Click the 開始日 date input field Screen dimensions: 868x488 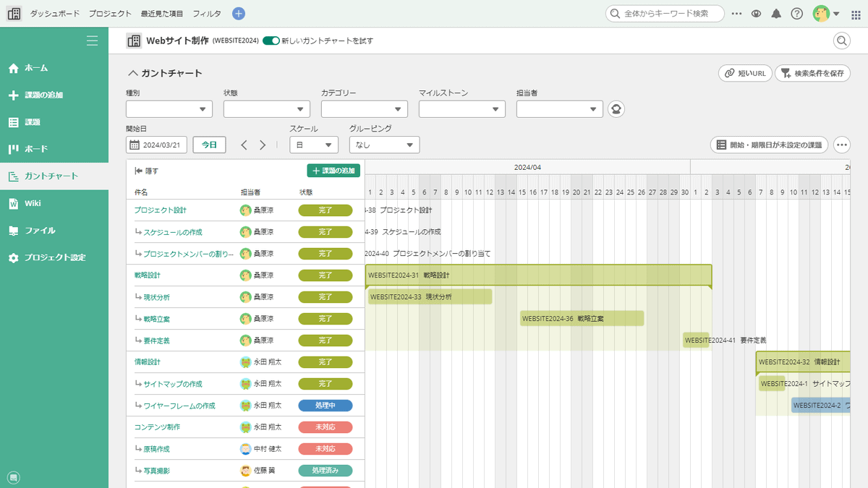[x=157, y=145]
